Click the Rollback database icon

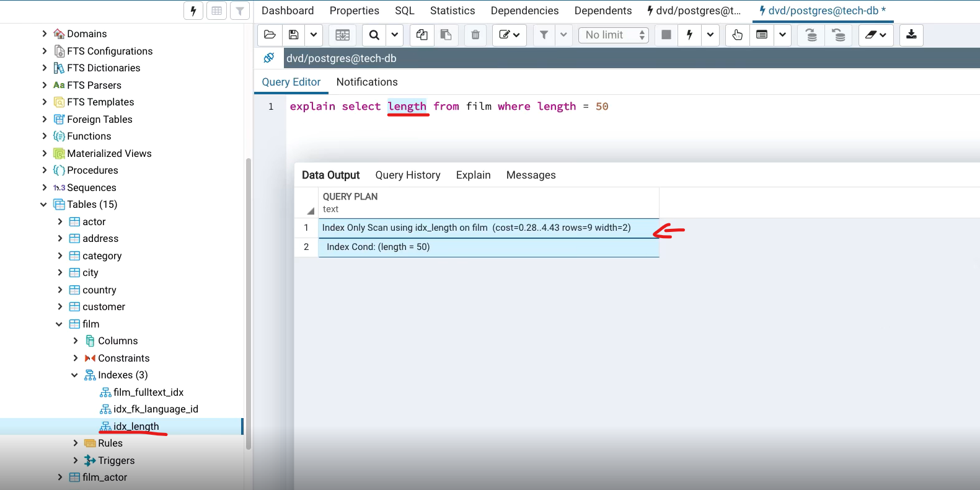click(x=839, y=35)
